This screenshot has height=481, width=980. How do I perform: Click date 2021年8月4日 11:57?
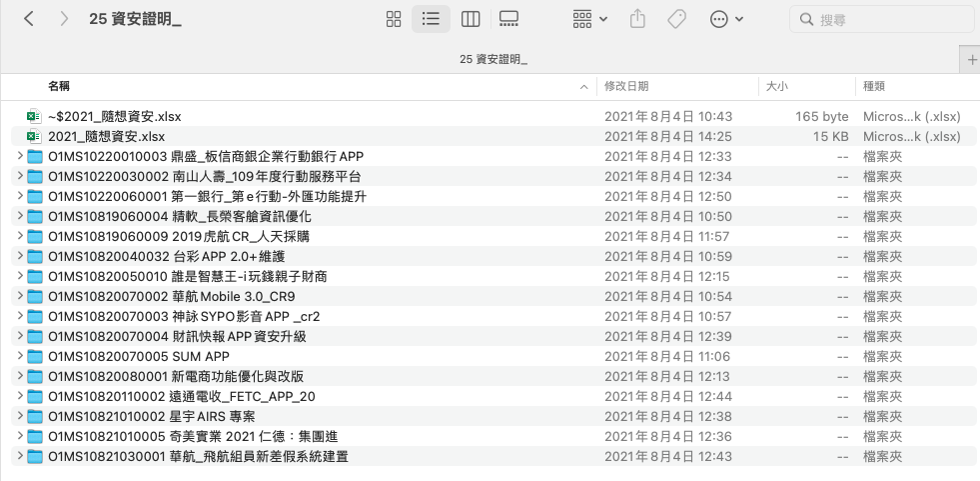pos(667,236)
